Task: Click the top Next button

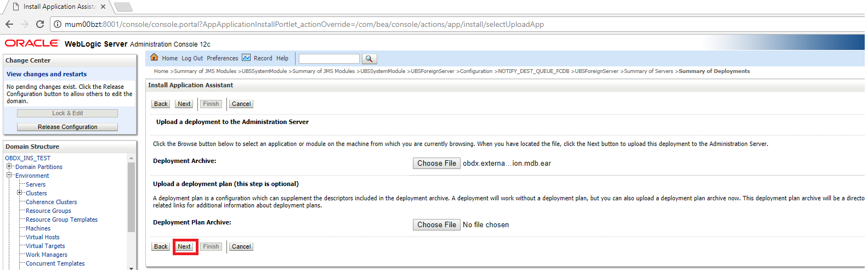Action: point(184,104)
